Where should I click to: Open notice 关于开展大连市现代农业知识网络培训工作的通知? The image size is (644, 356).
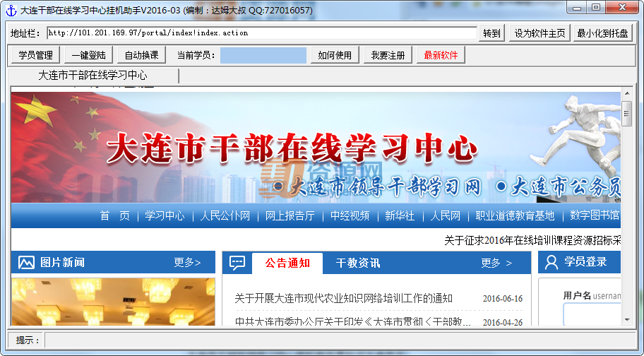pos(343,299)
